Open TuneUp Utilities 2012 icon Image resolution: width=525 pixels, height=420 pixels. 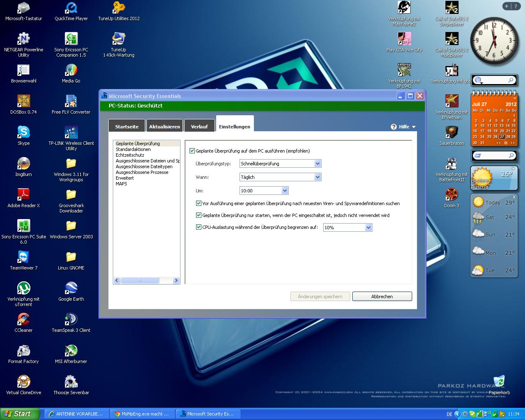pyautogui.click(x=119, y=8)
